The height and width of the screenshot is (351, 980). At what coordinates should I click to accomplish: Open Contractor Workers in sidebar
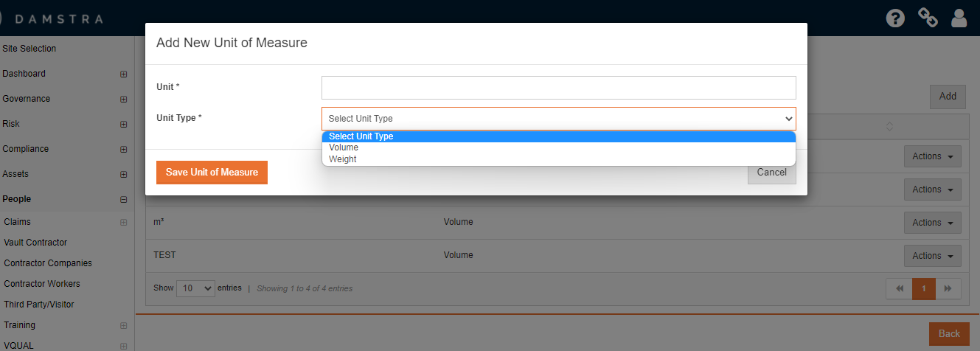(42, 284)
